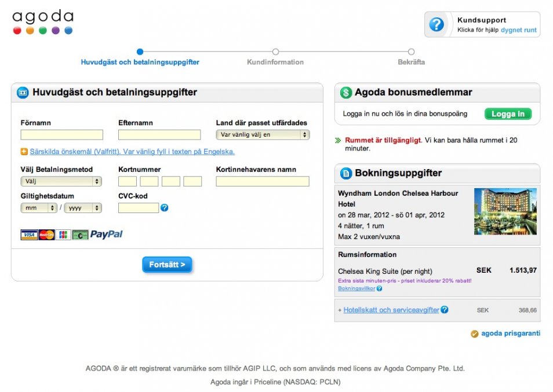553x392 pixels.
Task: Click the Fortsätt button
Action: (167, 265)
